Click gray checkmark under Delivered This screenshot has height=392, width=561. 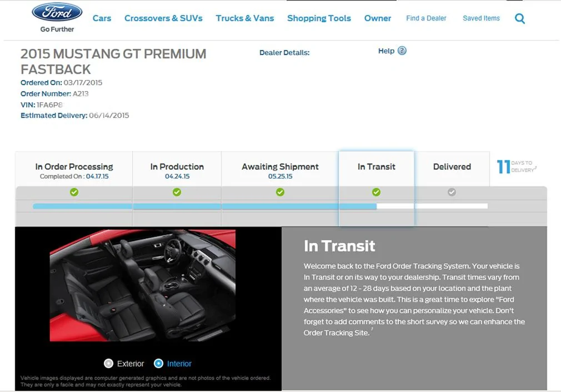point(452,192)
